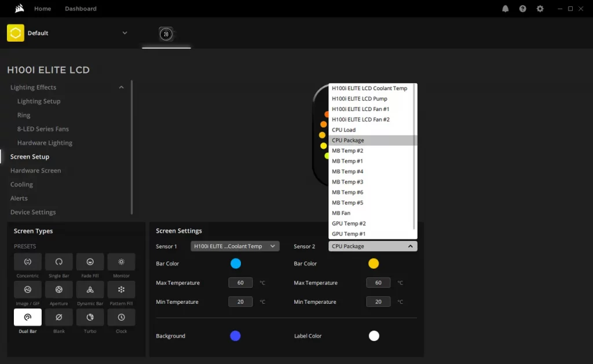Open the Hardware Screen page
This screenshot has height=364, width=593.
click(35, 171)
